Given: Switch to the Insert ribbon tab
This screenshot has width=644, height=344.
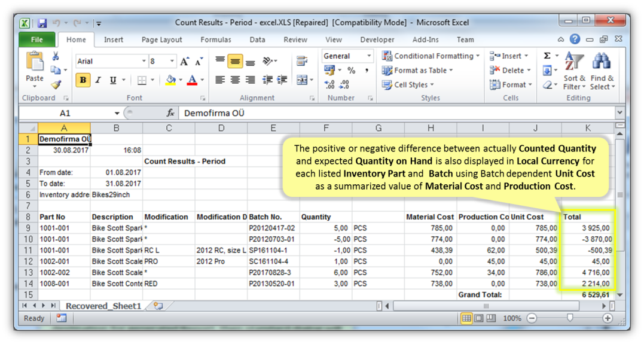Looking at the screenshot, I should click(x=114, y=39).
